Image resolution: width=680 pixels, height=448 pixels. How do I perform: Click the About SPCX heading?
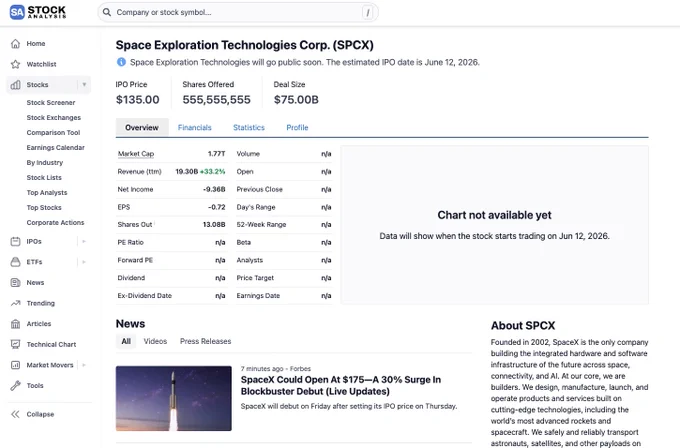[x=523, y=326]
